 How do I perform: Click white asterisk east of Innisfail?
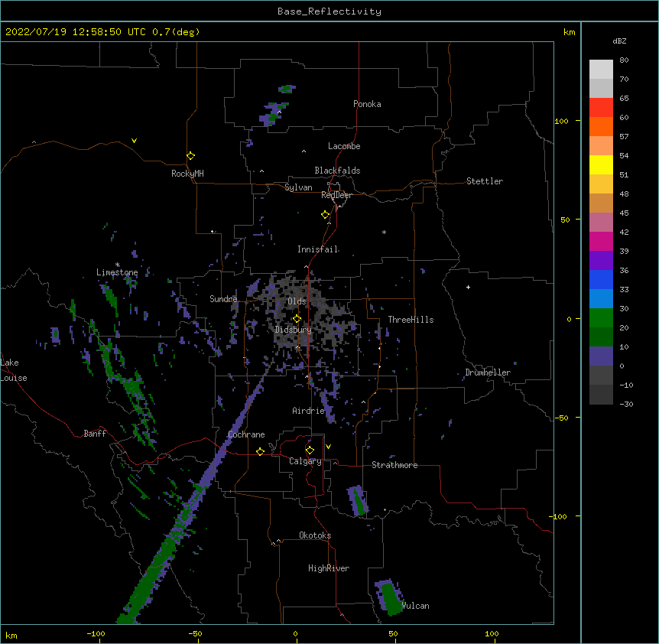tap(384, 232)
